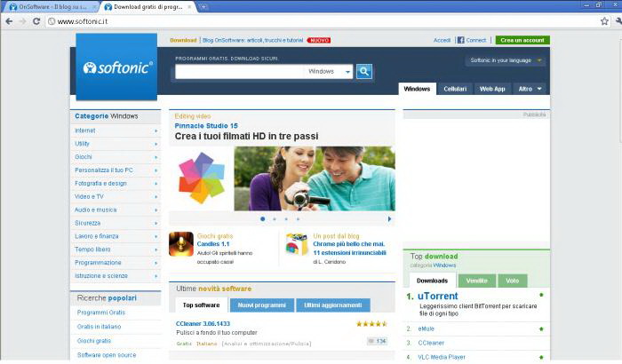Viewport: 622px width, 364px height.
Task: Open the Chrome wrench menu
Action: click(x=618, y=21)
